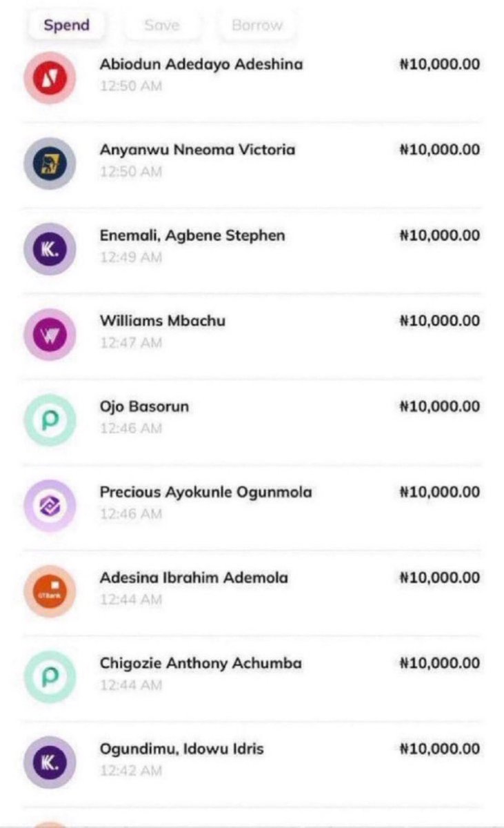This screenshot has height=828, width=504.
Task: Select the Precious Ayokunle Ogunmola name
Action: [x=206, y=492]
